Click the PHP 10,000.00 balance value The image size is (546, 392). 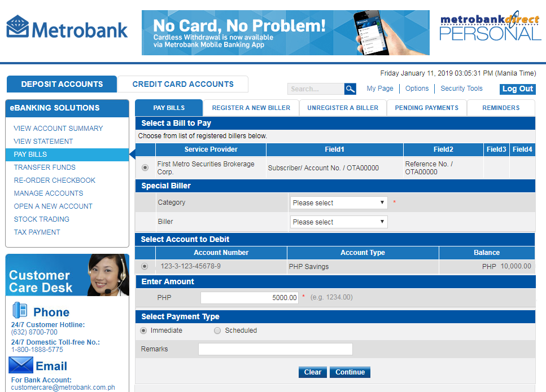[506, 266]
